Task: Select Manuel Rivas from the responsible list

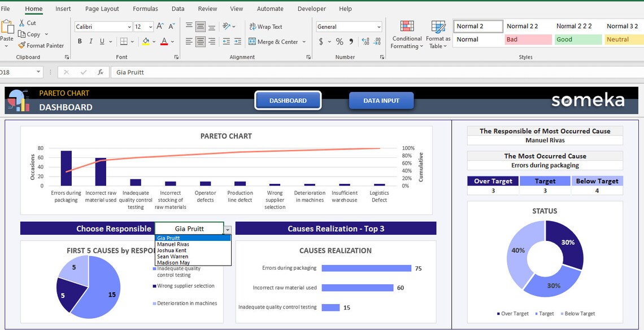Action: tap(173, 244)
